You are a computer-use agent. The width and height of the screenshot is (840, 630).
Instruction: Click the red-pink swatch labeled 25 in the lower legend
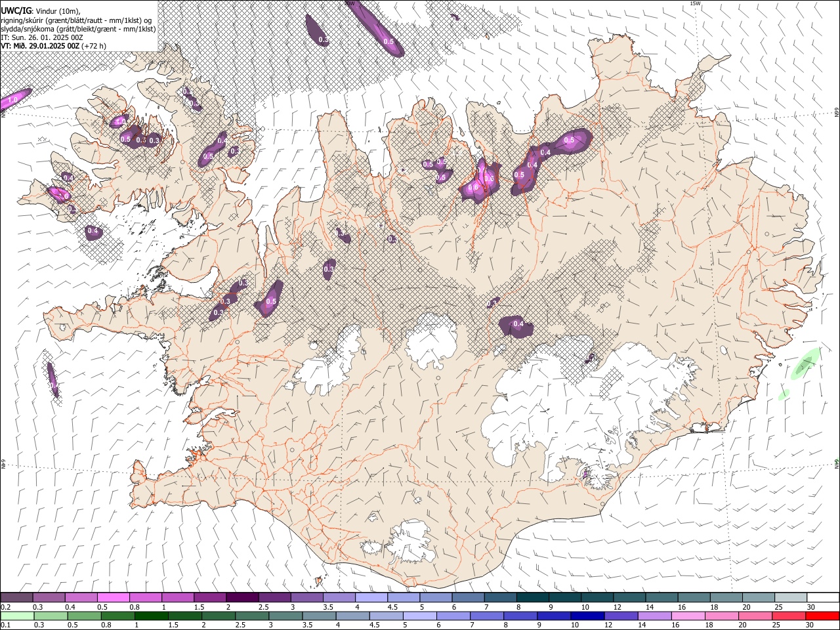tap(788, 616)
